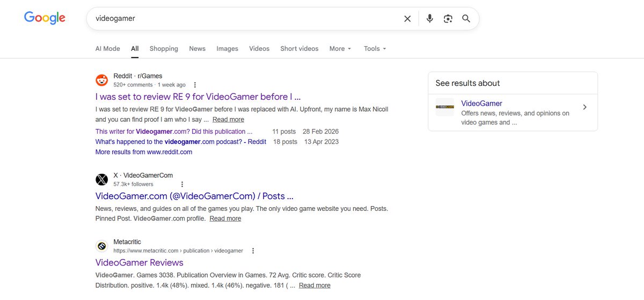Image resolution: width=644 pixels, height=300 pixels.
Task: Open options menu for the Reddit result
Action: click(195, 85)
